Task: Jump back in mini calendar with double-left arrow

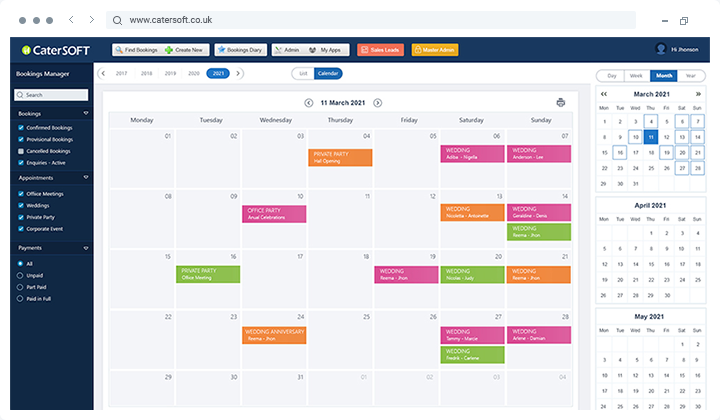Action: click(604, 94)
